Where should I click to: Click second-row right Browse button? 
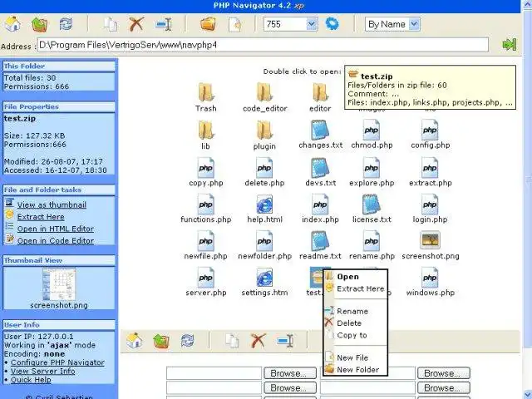tap(443, 387)
